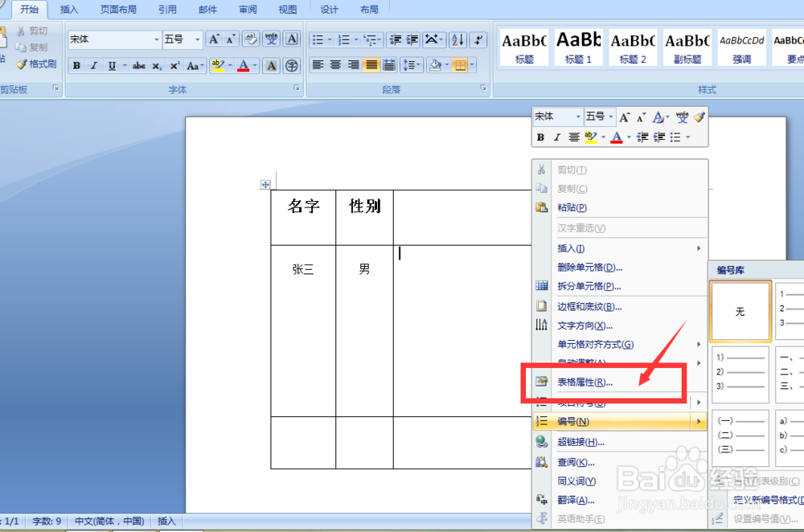Image resolution: width=804 pixels, height=532 pixels.
Task: Select the 1) 2) 3) numbering thumbnail
Action: pyautogui.click(x=740, y=374)
